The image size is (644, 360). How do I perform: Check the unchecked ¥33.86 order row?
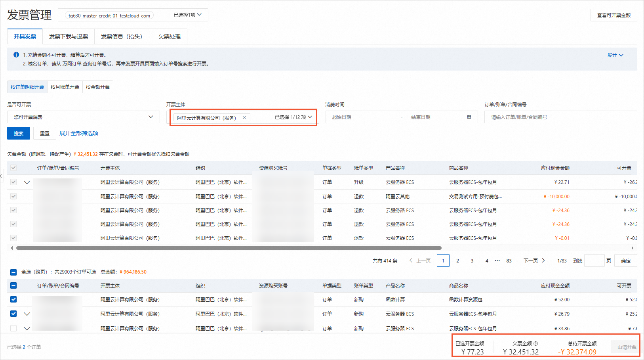13,328
